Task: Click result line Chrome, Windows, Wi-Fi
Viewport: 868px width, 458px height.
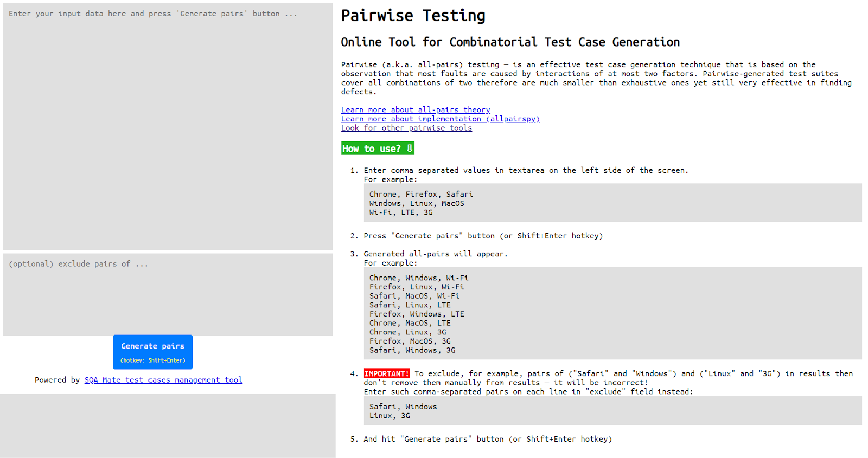Action: [419, 278]
